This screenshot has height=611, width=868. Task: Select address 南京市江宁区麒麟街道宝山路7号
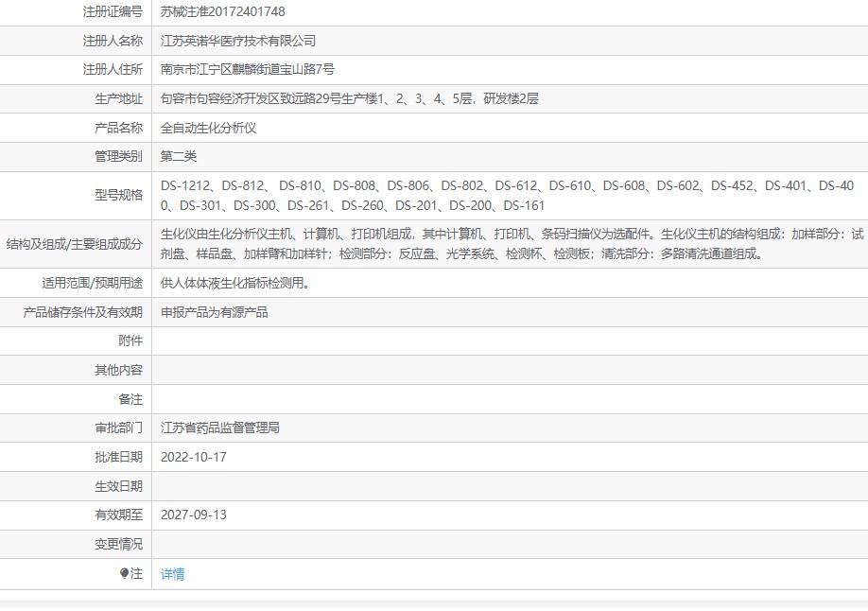coord(248,69)
